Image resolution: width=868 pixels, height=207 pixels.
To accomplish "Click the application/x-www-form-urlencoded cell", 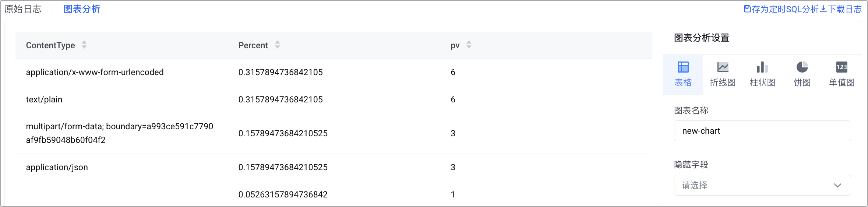I will pos(95,72).
